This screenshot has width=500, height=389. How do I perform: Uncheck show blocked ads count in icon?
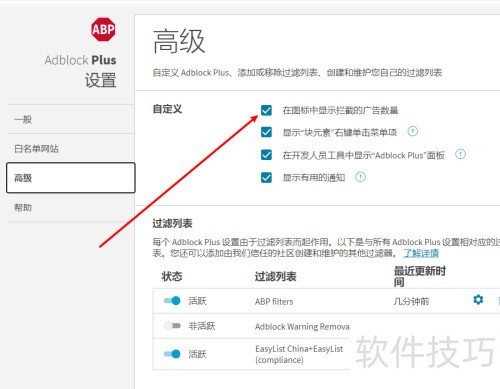266,110
